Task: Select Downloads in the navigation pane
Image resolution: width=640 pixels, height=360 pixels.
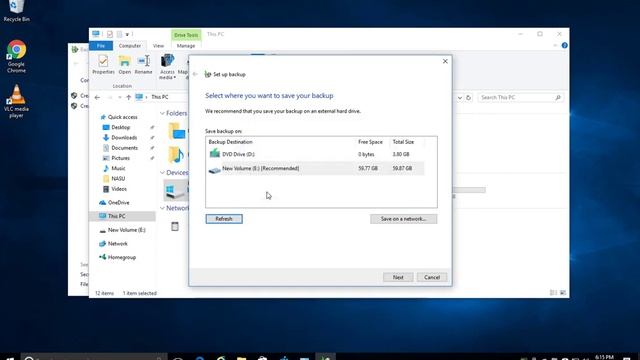Action: [x=124, y=138]
